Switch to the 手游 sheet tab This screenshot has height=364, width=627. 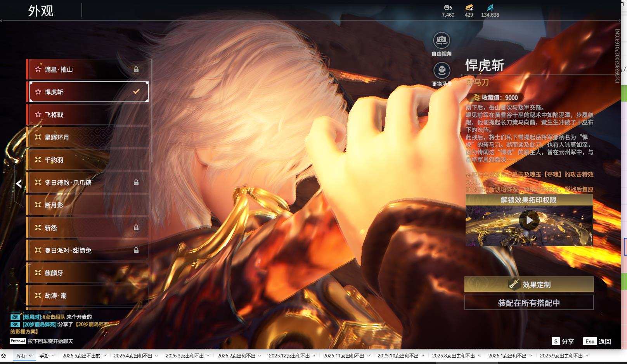tap(47, 355)
